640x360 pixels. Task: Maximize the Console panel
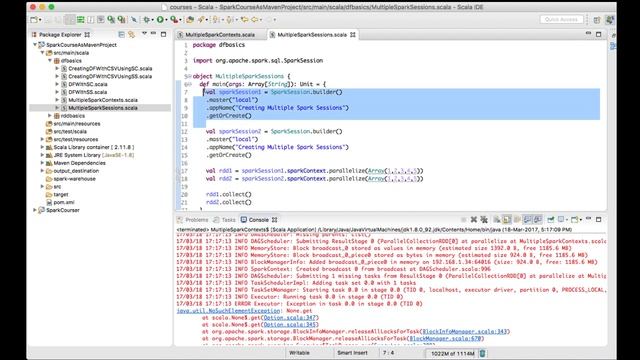(x=598, y=219)
